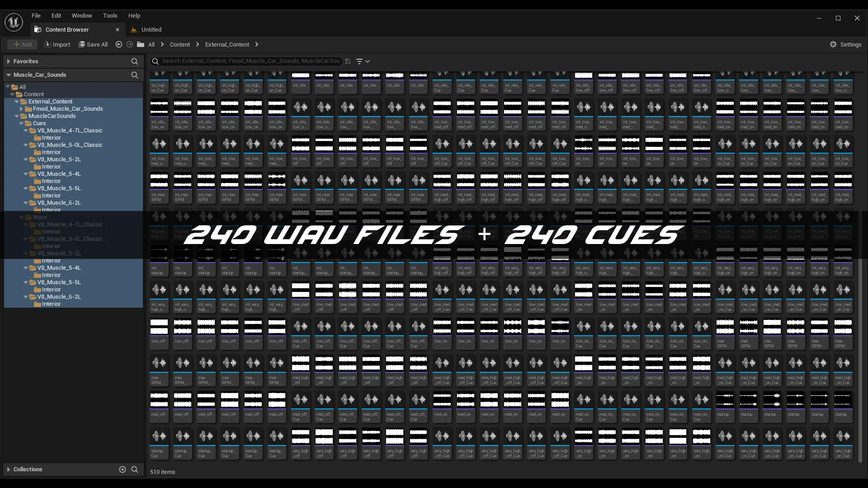868x488 pixels.
Task: Expand the Favorites section
Action: pos(8,61)
